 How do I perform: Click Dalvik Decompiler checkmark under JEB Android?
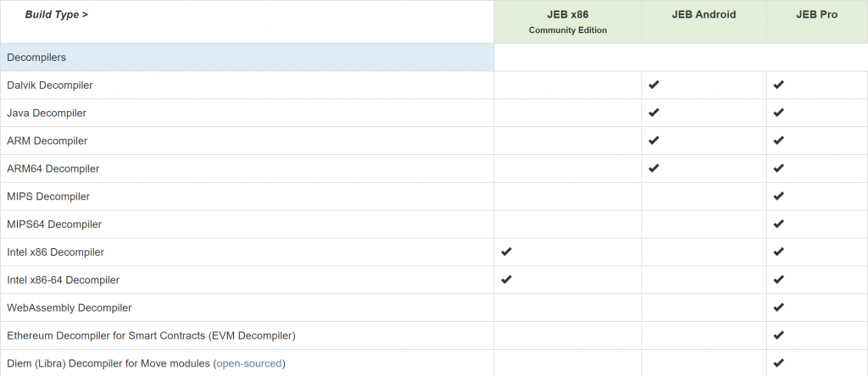point(654,86)
